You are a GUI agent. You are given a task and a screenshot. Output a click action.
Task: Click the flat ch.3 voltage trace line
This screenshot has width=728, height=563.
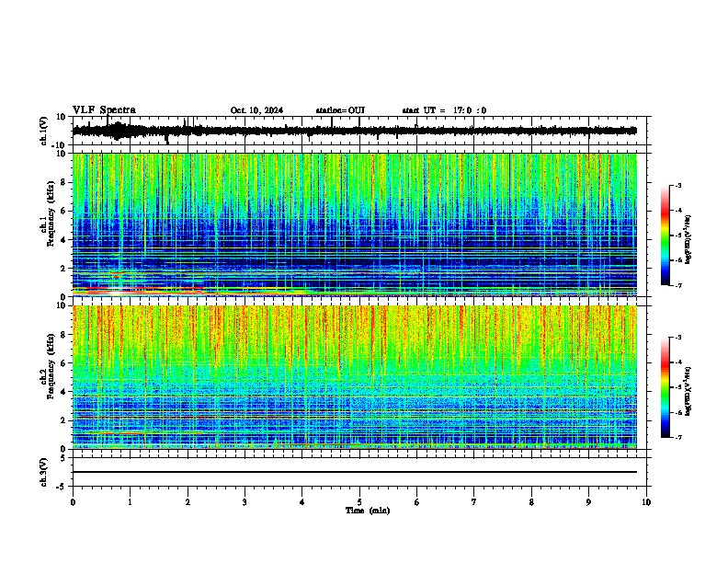[x=354, y=472]
